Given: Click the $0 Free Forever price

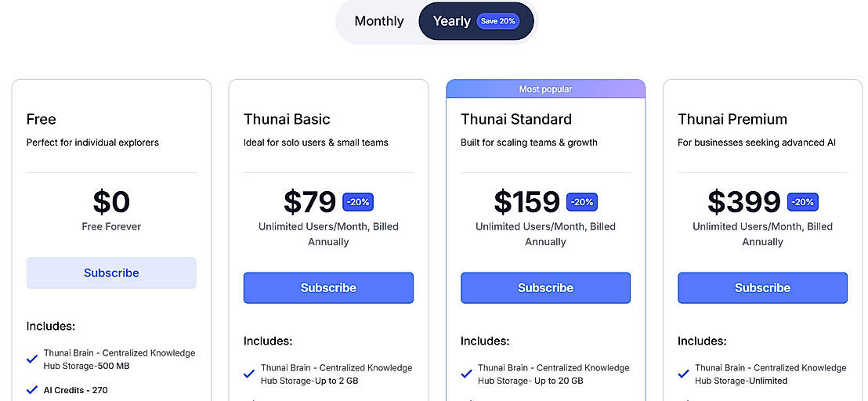Looking at the screenshot, I should click(111, 202).
